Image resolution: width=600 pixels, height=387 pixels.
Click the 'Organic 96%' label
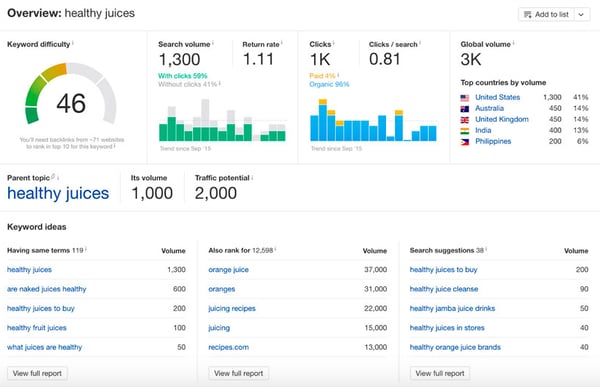tap(329, 84)
